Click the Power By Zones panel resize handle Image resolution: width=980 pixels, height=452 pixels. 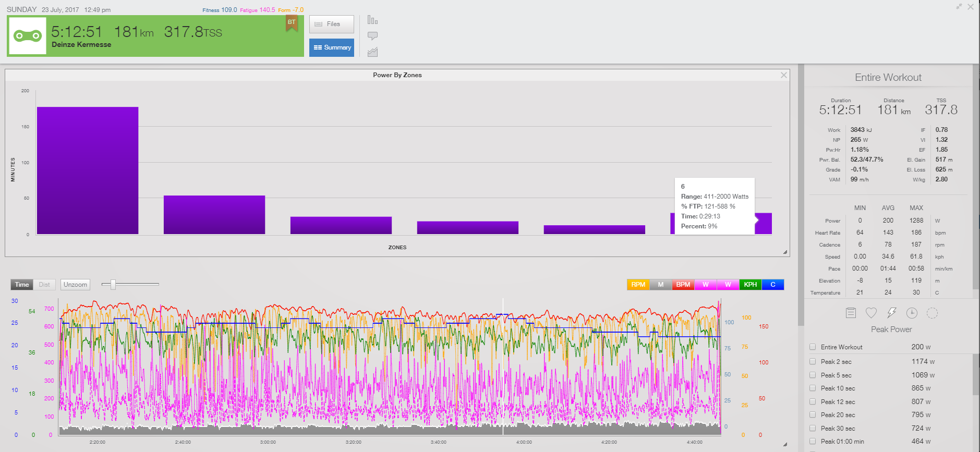coord(785,252)
